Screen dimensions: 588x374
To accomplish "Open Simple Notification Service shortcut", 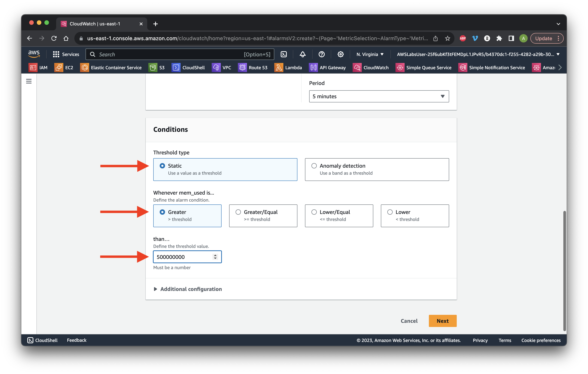I will tap(492, 68).
